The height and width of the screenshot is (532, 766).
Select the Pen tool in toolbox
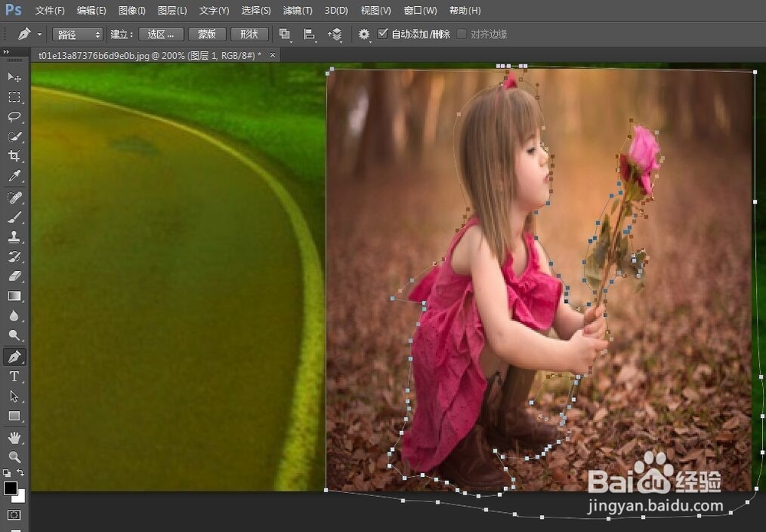[x=14, y=357]
